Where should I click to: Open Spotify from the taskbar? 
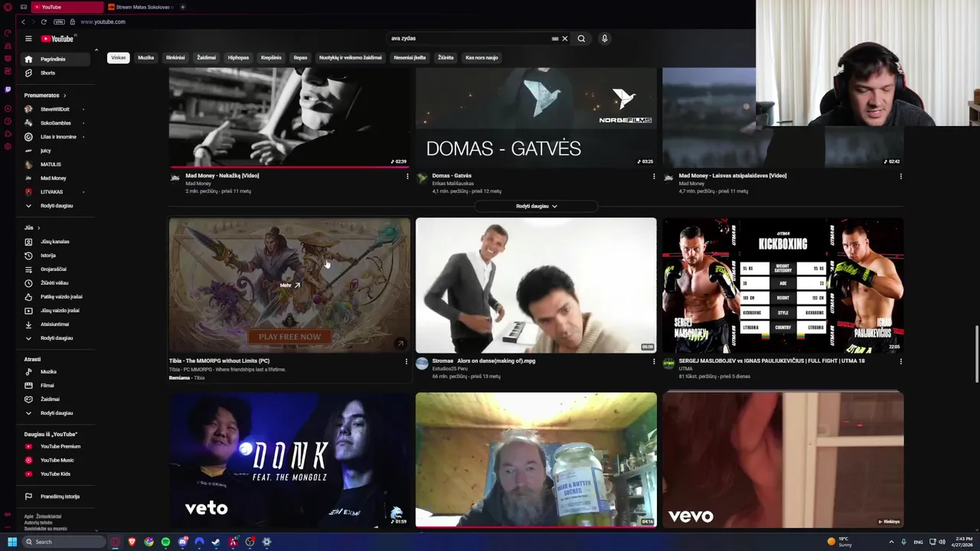tap(165, 542)
